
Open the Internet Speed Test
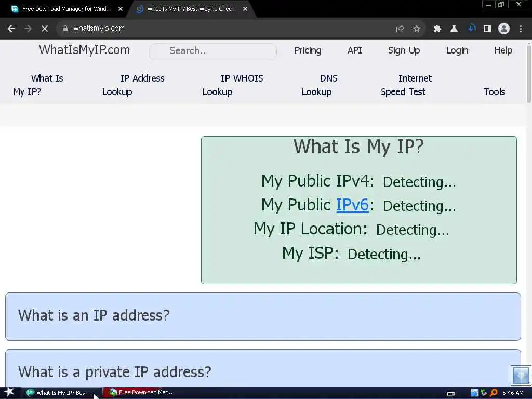click(x=406, y=85)
